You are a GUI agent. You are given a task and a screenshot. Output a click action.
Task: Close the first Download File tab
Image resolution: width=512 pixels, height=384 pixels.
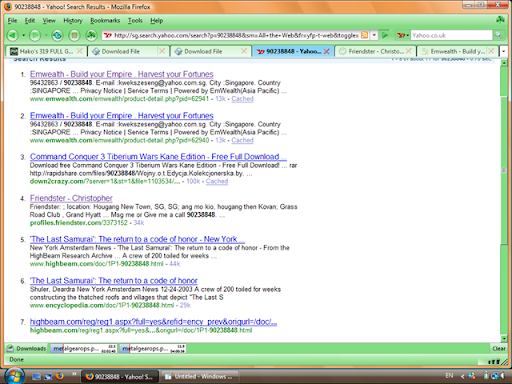[162, 51]
